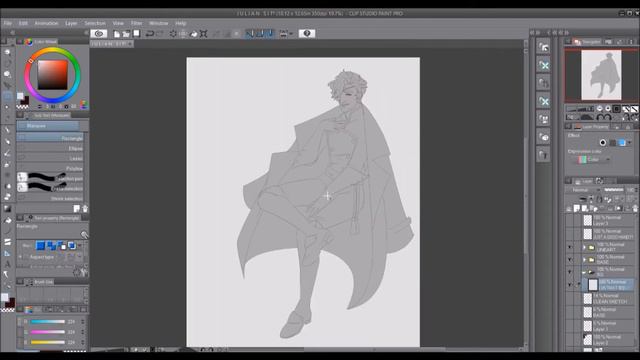
Task: Adjust the cyan color slider
Action: pyautogui.click(x=48, y=322)
